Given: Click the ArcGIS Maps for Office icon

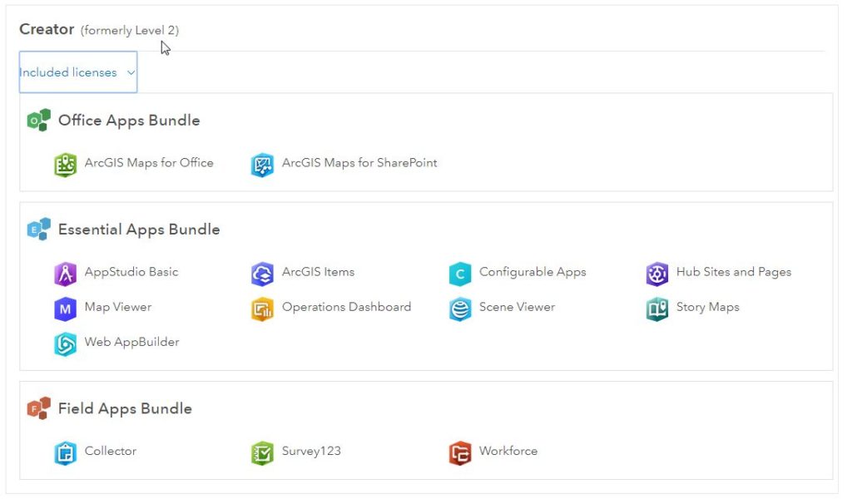Looking at the screenshot, I should [x=65, y=165].
